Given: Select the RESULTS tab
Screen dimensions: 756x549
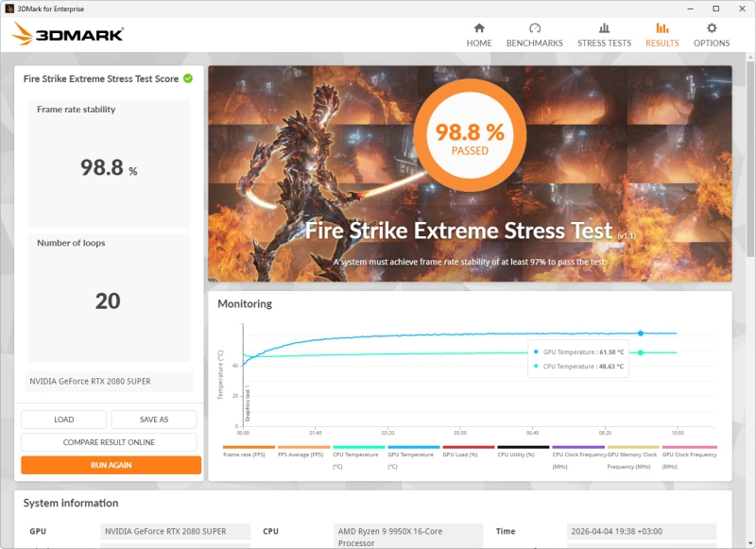Looking at the screenshot, I should [x=662, y=35].
